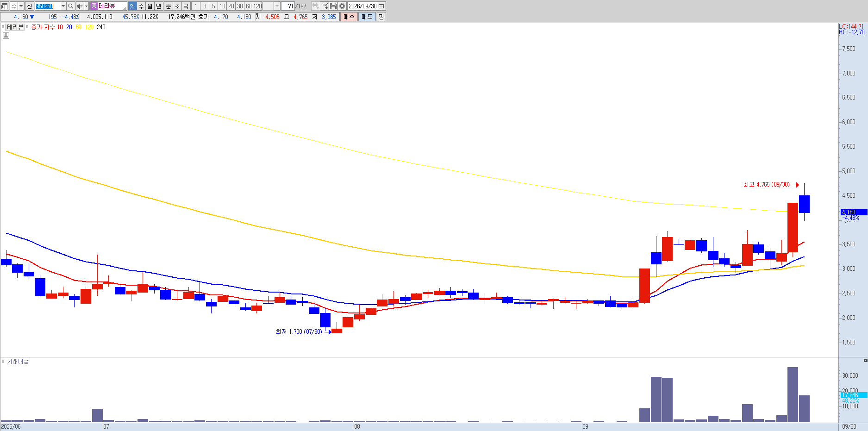Click the purple 증 market badge icon
This screenshot has height=431, width=868.
94,6
